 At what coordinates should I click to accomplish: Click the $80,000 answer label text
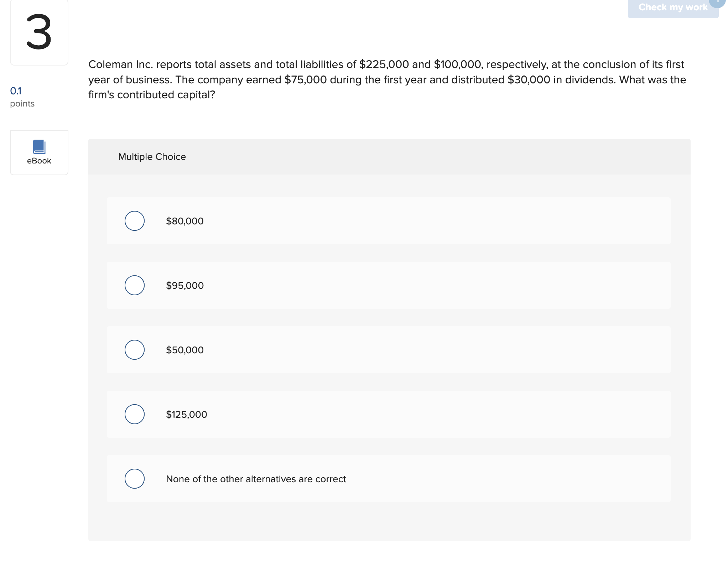click(x=184, y=221)
